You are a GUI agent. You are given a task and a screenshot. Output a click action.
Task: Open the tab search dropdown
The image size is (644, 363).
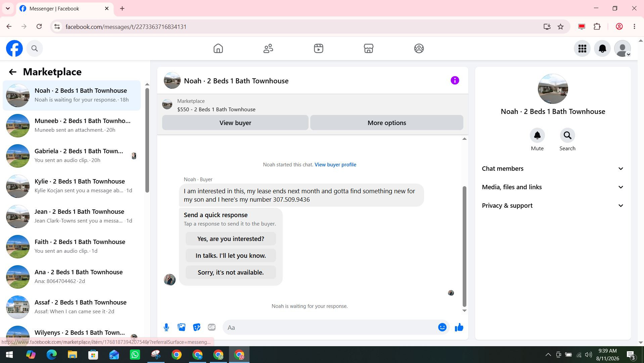pyautogui.click(x=8, y=9)
